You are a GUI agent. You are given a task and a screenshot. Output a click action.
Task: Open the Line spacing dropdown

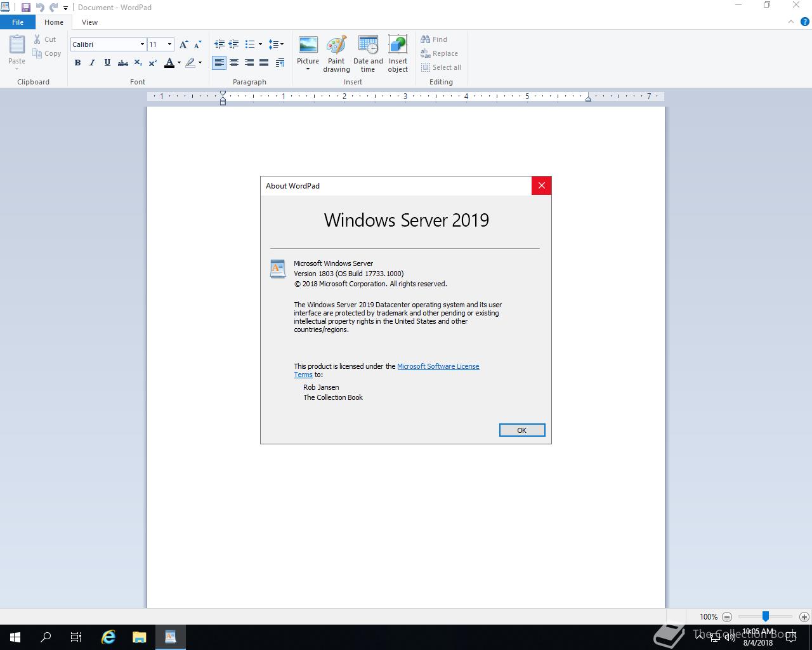click(276, 44)
